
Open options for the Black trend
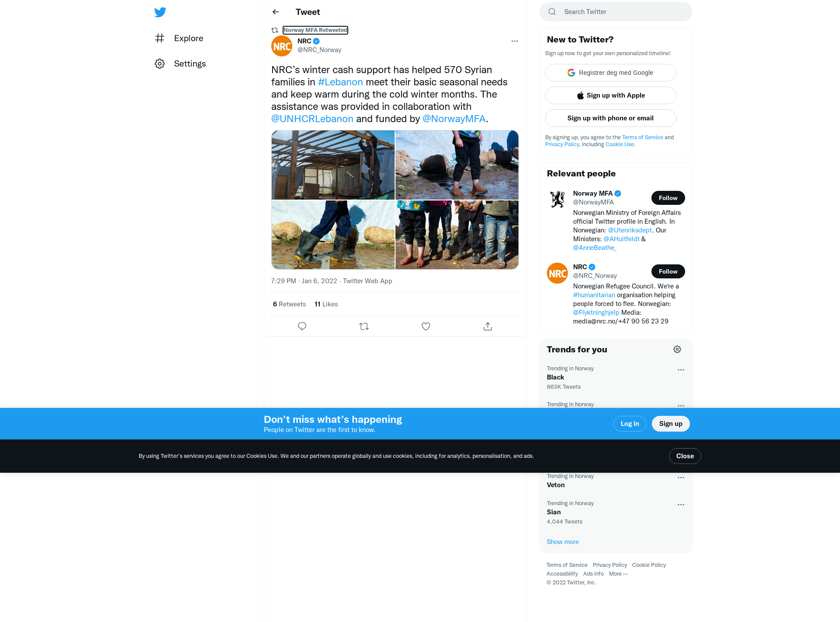pos(681,370)
